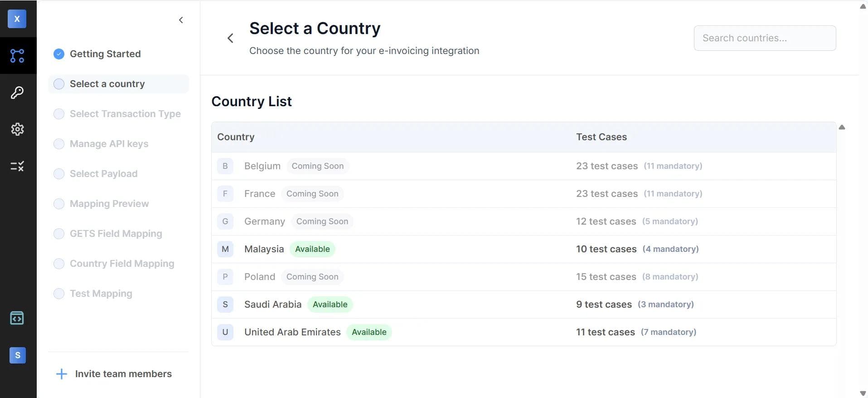Open the code editor icon near bottom sidebar
This screenshot has height=398, width=868.
[x=17, y=318]
